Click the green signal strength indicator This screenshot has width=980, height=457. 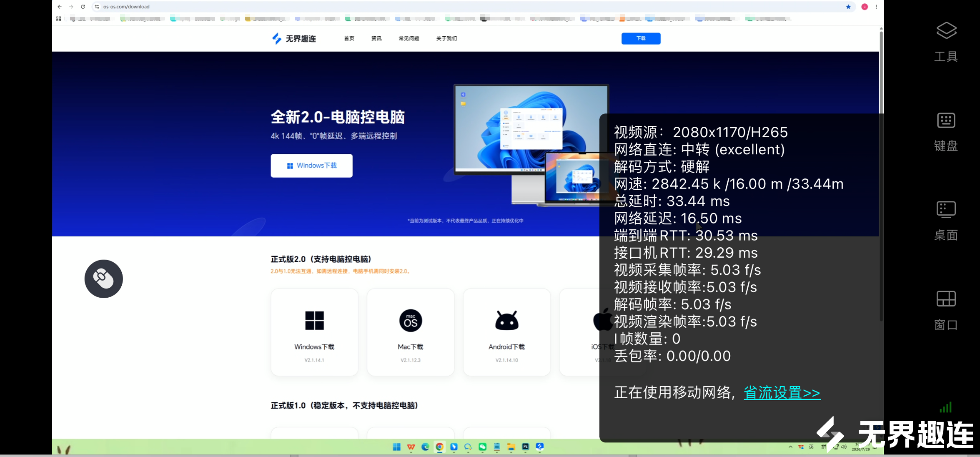click(945, 407)
